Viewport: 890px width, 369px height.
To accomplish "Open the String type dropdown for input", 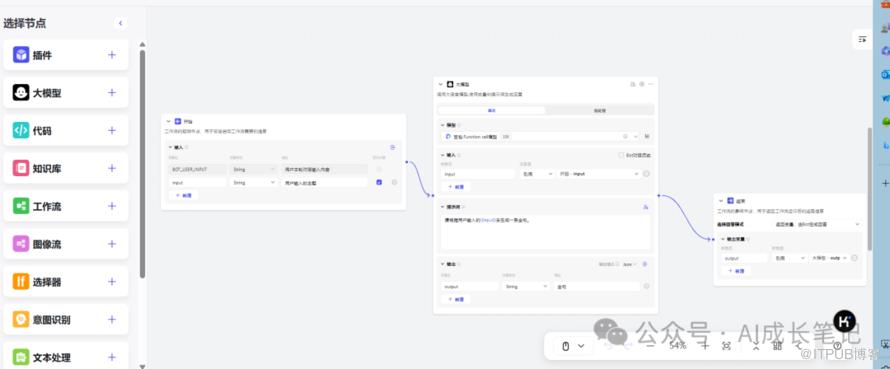I will (253, 183).
